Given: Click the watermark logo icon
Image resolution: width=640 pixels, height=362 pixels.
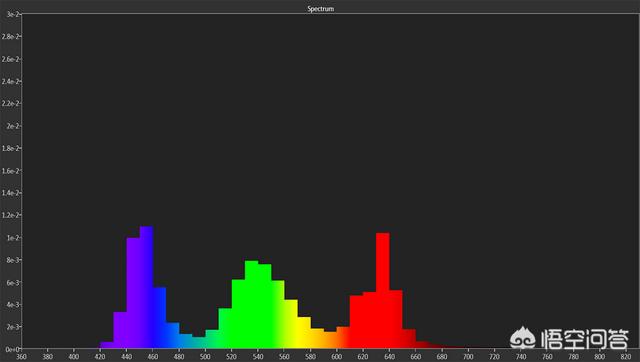Looking at the screenshot, I should pos(522,338).
